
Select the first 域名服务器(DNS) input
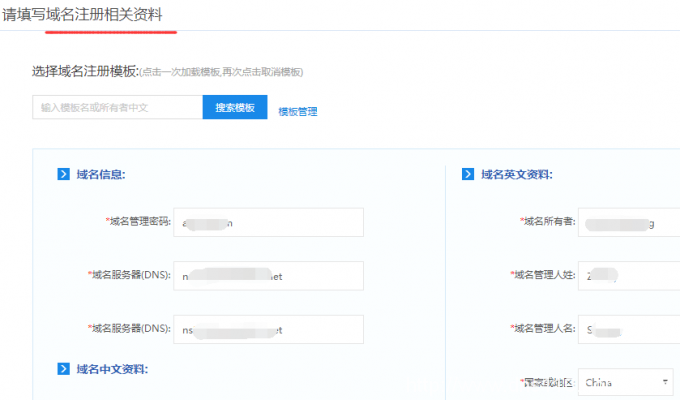269,275
